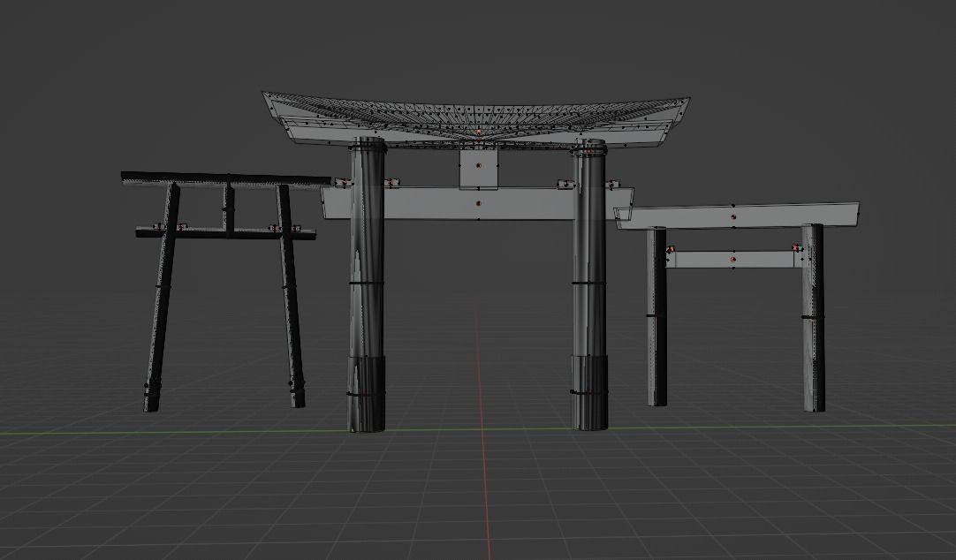Click the origin dot on the middle gate's nuki beam

click(x=479, y=203)
